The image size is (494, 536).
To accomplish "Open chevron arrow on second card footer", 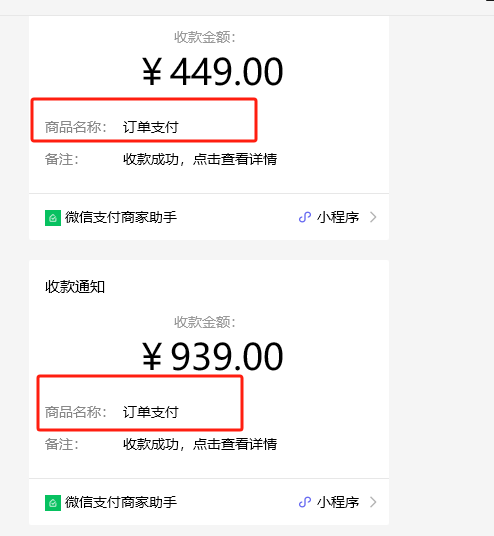I will coord(373,502).
